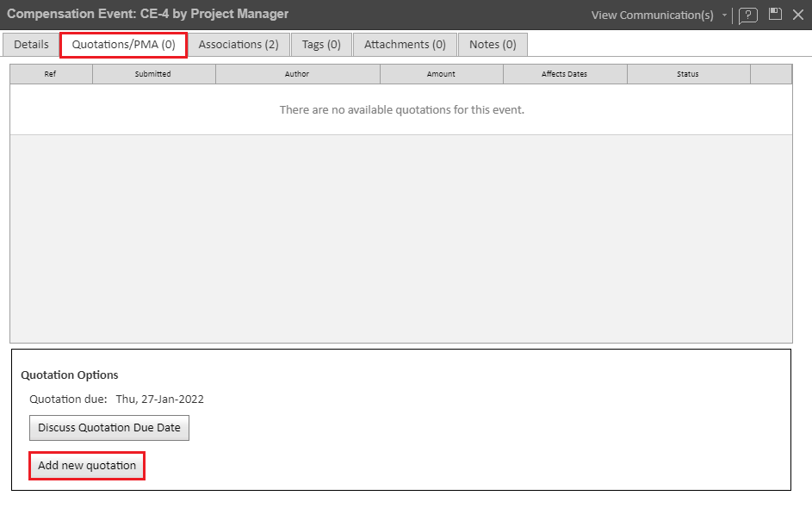Click the Amount column header
Screen dimensions: 812x508
[x=441, y=74]
